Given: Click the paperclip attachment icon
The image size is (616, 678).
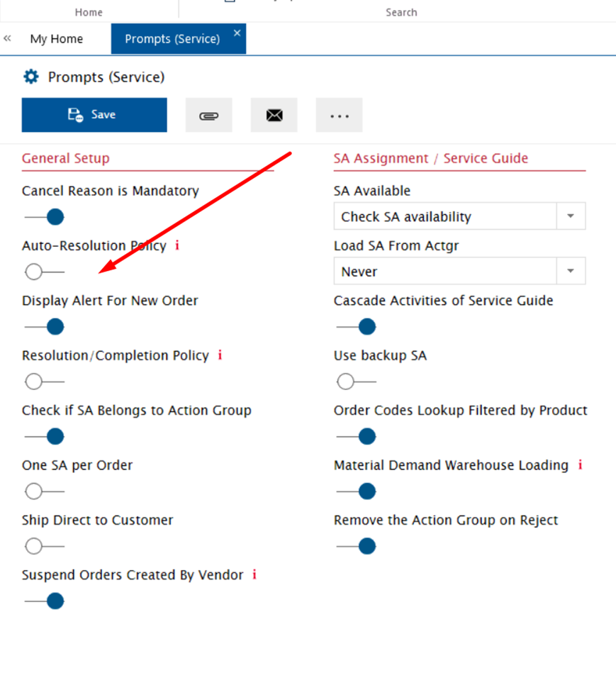Looking at the screenshot, I should click(x=209, y=115).
